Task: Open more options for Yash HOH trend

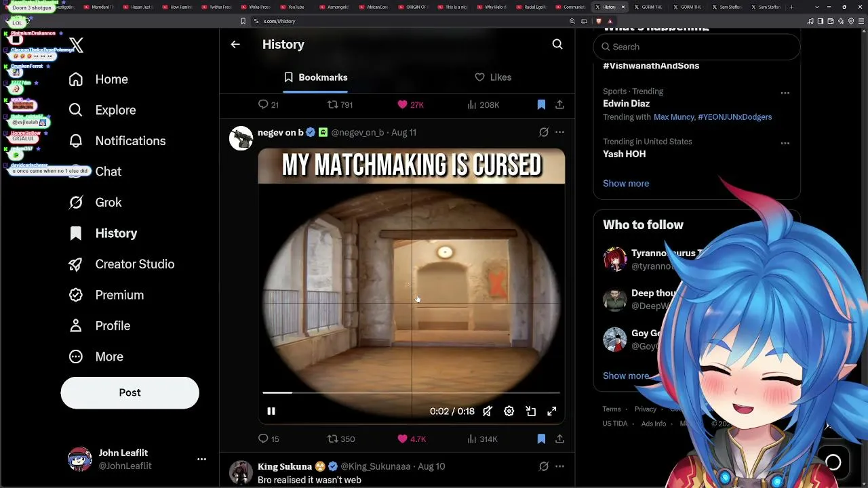Action: [x=785, y=143]
